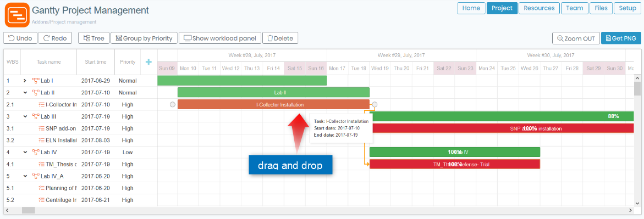
Task: Add a column with the plus icon
Action: 148,62
